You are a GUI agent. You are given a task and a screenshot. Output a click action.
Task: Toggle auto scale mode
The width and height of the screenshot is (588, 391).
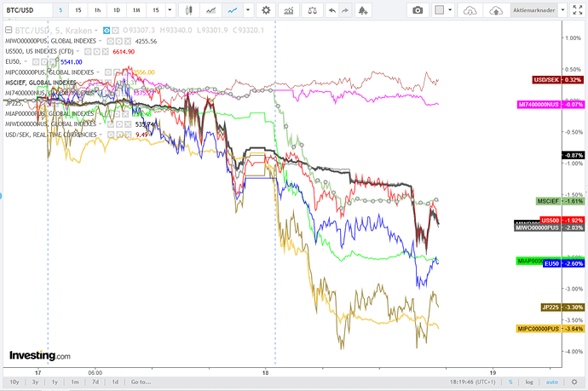click(x=551, y=382)
